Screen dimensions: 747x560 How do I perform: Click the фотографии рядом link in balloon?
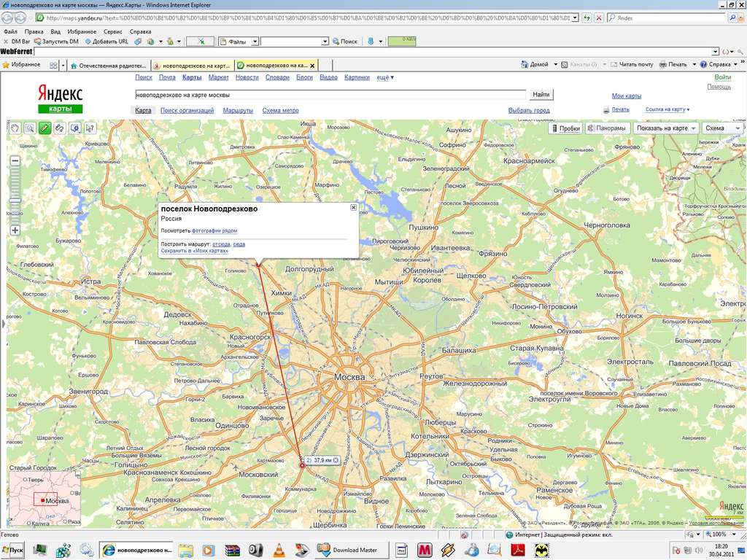[214, 230]
